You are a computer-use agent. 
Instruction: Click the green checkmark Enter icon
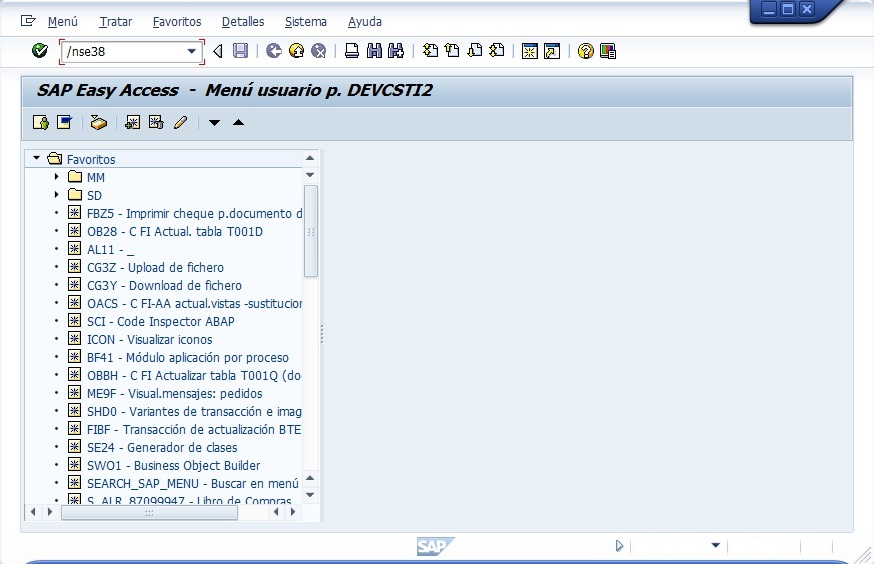coord(40,51)
